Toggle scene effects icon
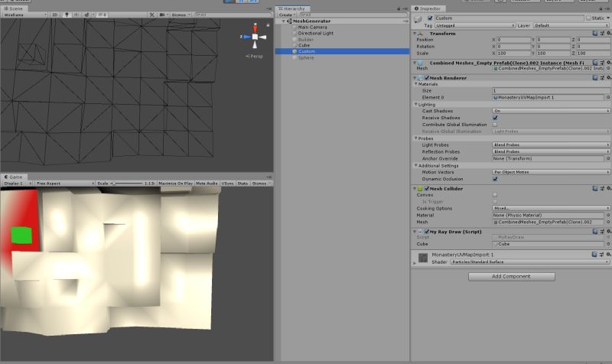Screen dimensions: 612x364 [87, 15]
